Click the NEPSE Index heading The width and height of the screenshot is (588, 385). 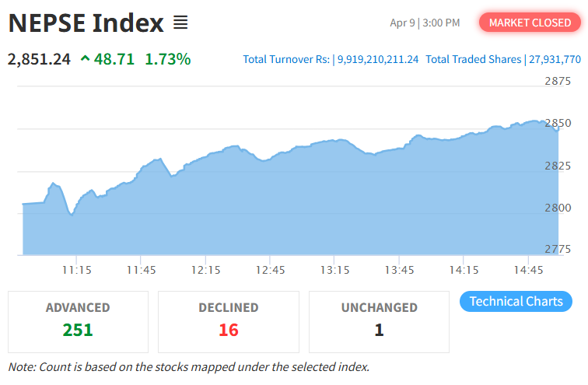pos(86,23)
